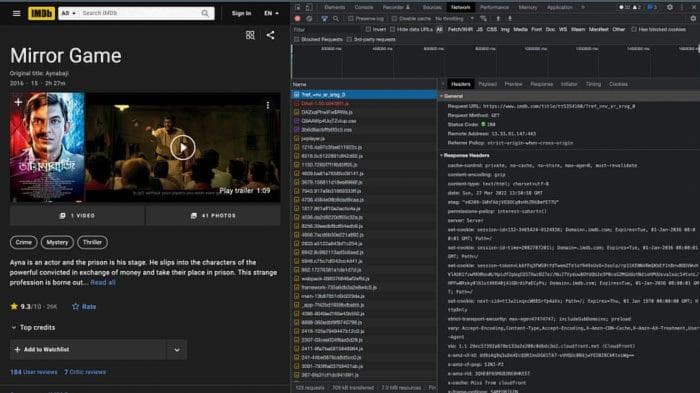Open the All categories search dropdown

click(x=68, y=13)
